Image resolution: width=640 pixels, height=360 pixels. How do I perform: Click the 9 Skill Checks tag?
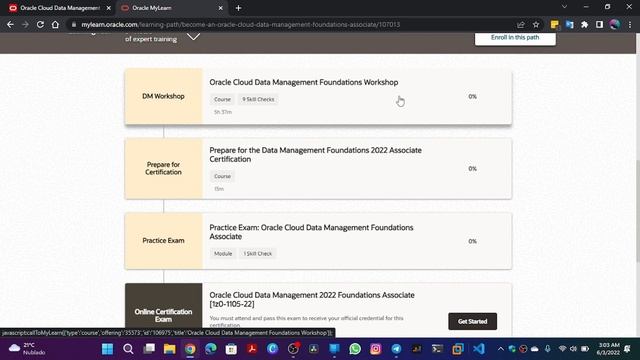258,99
